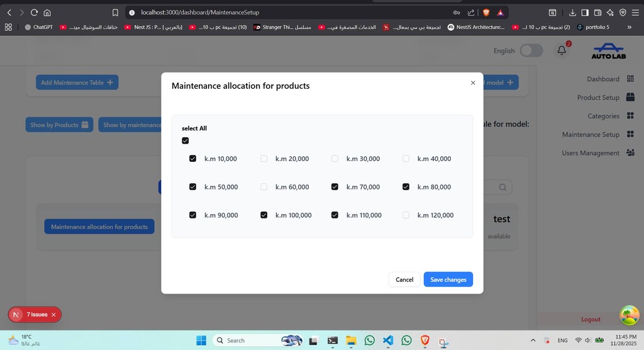The width and height of the screenshot is (644, 350).
Task: Click the Brave Shields icon in address bar
Action: 486,13
